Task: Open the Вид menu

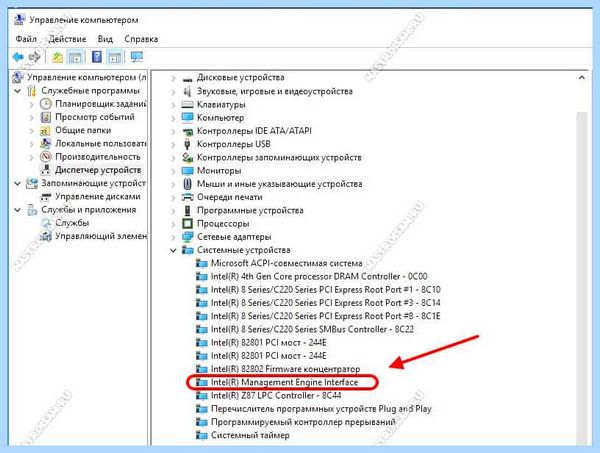Action: [x=105, y=39]
